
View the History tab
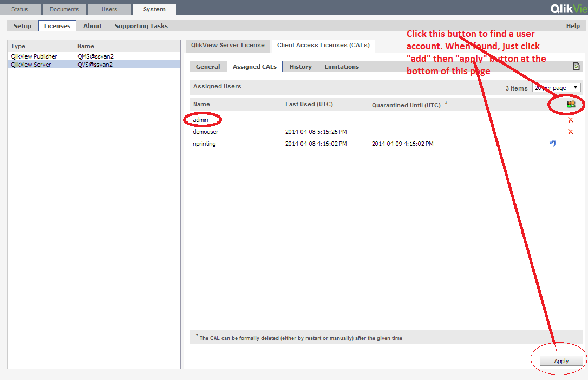(300, 66)
